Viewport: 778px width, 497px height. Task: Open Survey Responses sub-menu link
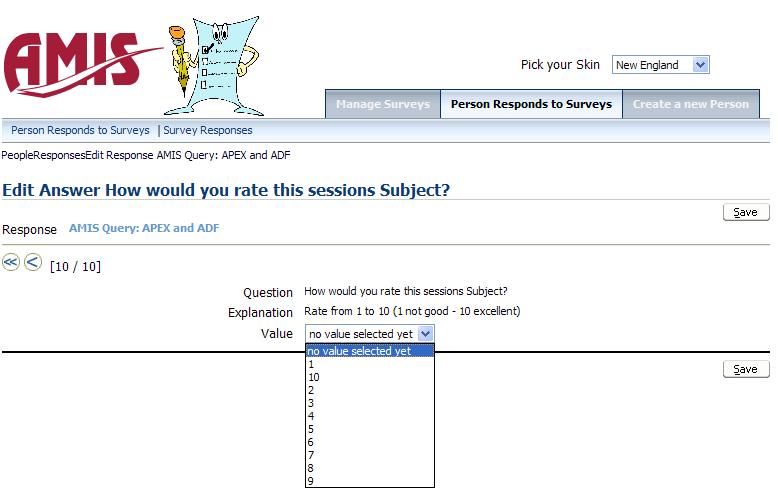click(208, 130)
